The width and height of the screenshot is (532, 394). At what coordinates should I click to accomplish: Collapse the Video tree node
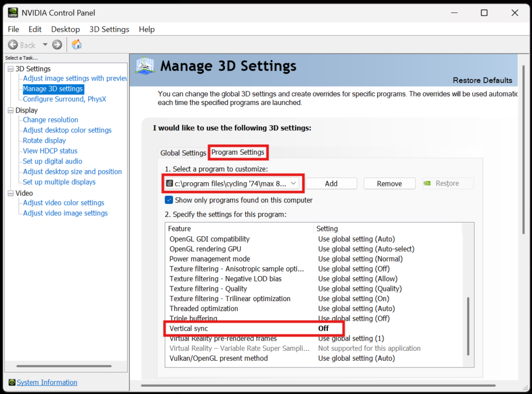[10, 193]
